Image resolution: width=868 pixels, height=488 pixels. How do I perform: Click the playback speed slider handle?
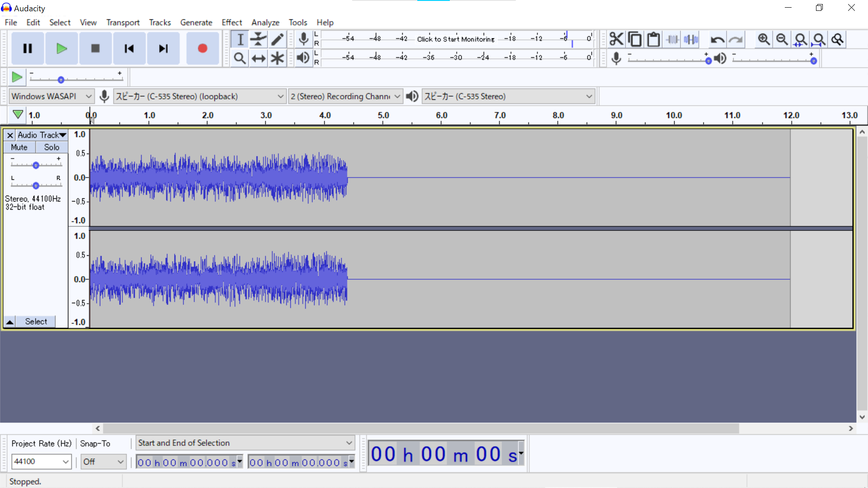[x=61, y=80]
